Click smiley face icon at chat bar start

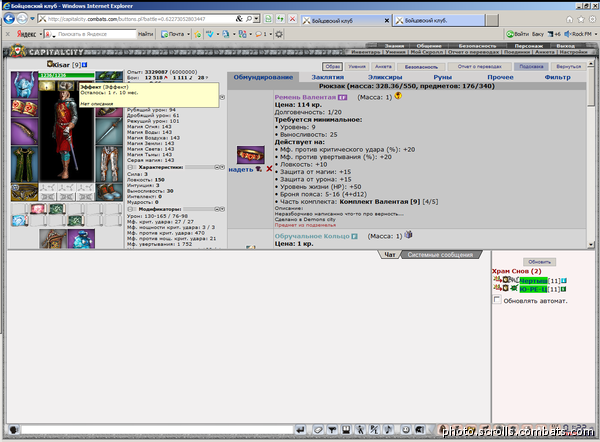pos(13,430)
